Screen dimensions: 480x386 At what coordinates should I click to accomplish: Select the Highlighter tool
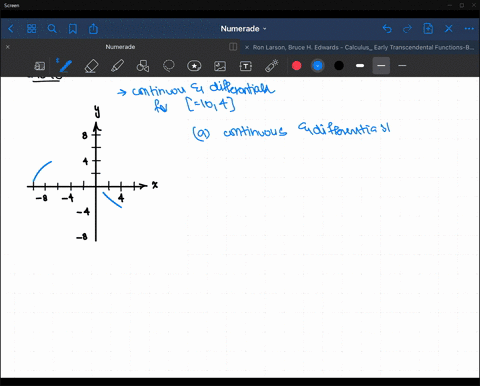coord(117,66)
